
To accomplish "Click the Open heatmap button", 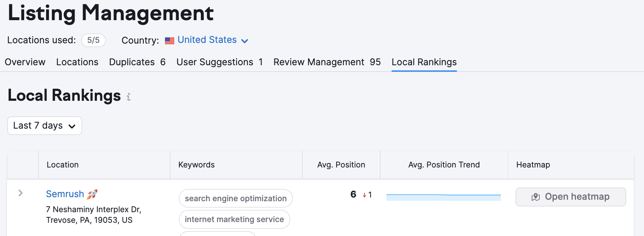I will click(570, 197).
